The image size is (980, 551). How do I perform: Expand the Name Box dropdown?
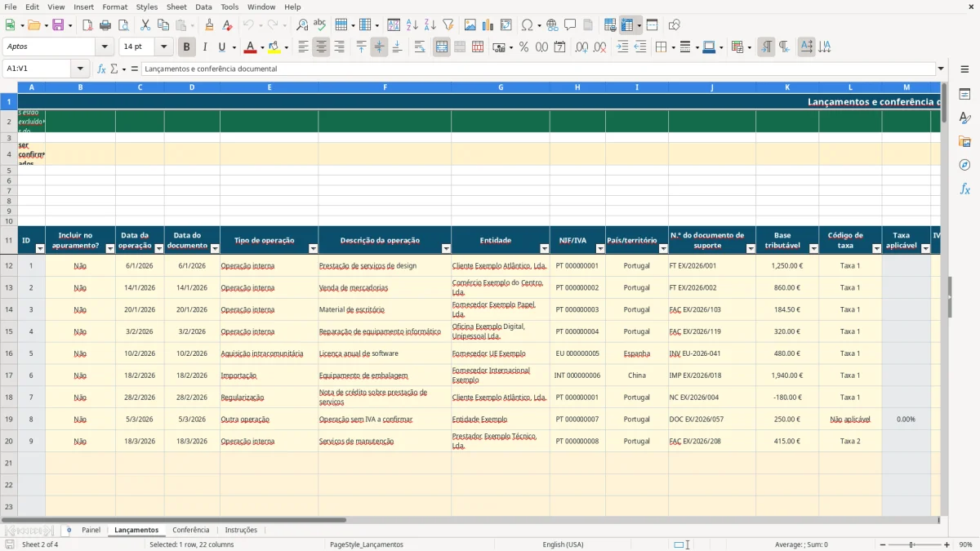click(x=80, y=69)
